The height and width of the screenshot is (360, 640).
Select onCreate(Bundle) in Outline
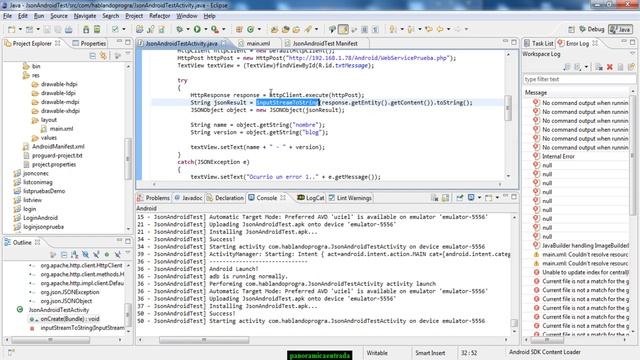pos(70,319)
